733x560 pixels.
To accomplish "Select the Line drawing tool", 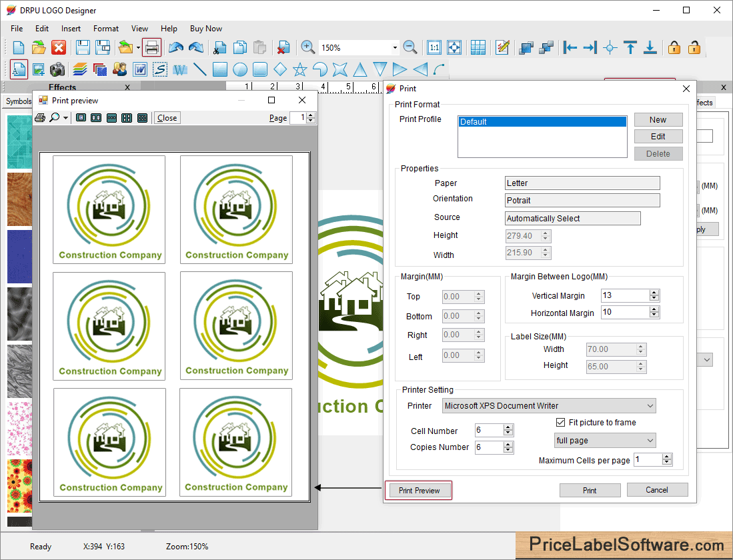I will tap(200, 69).
